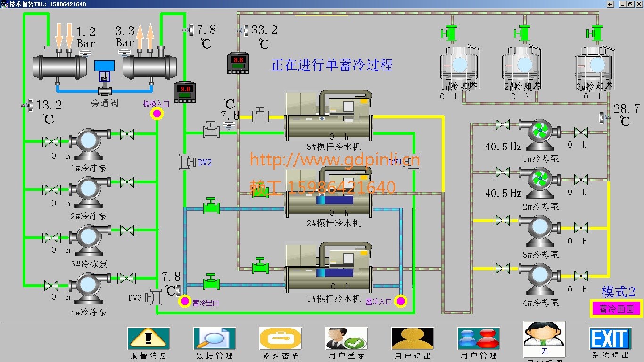644x362 pixels.
Task: Toggle the DV3 valve
Action: [154, 297]
